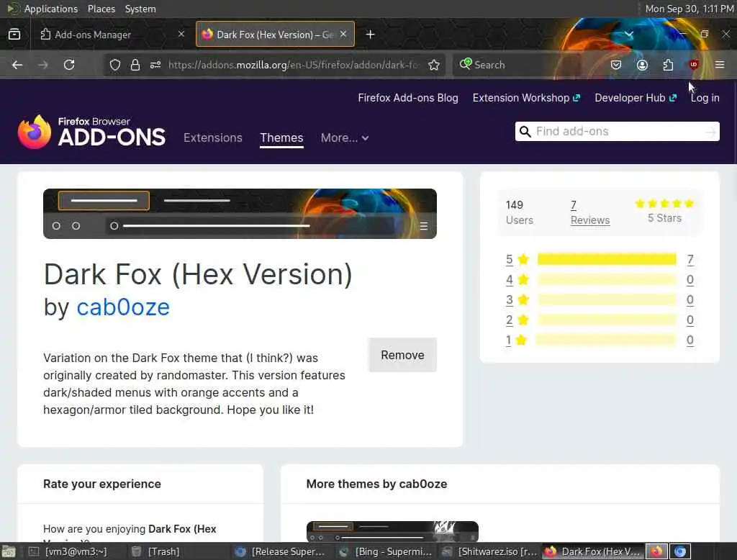Image resolution: width=737 pixels, height=560 pixels.
Task: Click the 5 Stars rating summary
Action: point(664,211)
